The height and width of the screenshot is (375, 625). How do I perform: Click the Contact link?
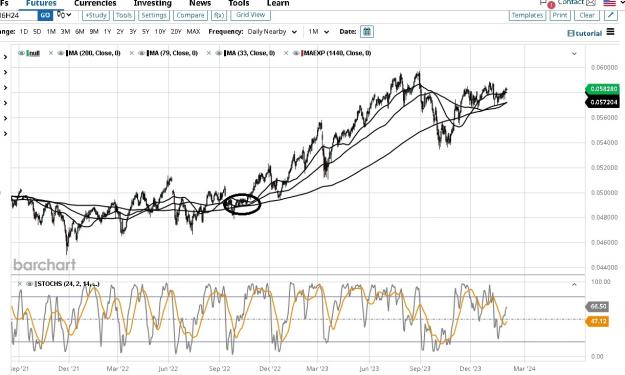pyautogui.click(x=571, y=2)
